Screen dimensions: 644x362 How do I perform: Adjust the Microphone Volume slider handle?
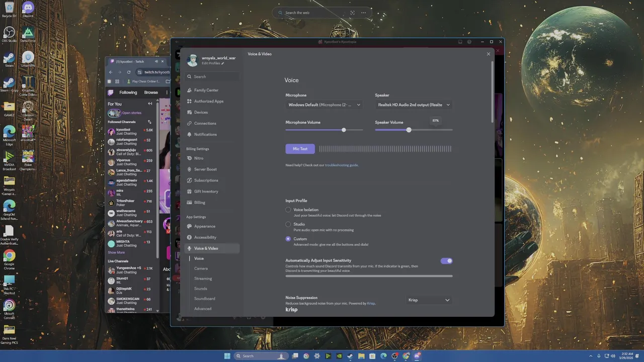point(344,130)
